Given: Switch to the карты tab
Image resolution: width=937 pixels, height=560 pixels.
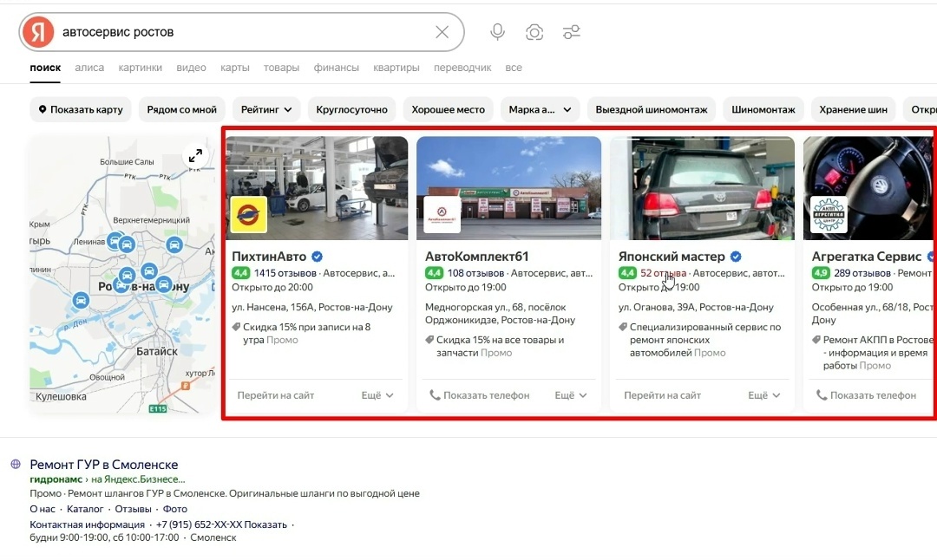Looking at the screenshot, I should pyautogui.click(x=235, y=68).
